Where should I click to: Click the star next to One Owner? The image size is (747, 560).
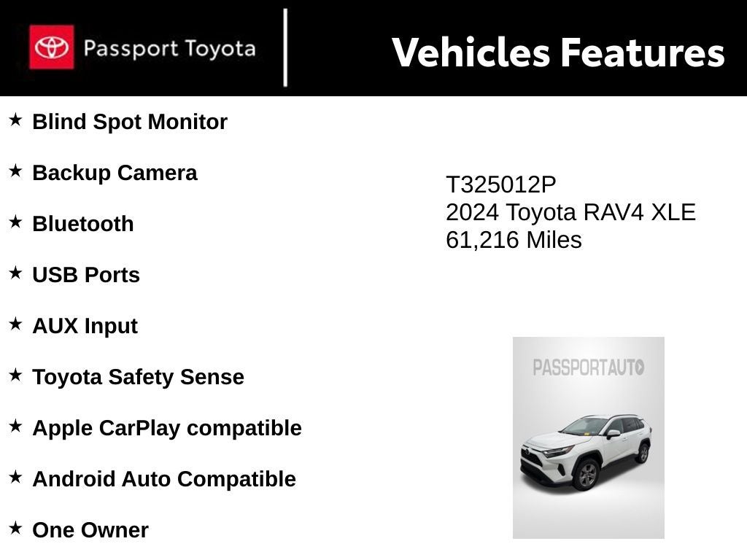(x=15, y=529)
